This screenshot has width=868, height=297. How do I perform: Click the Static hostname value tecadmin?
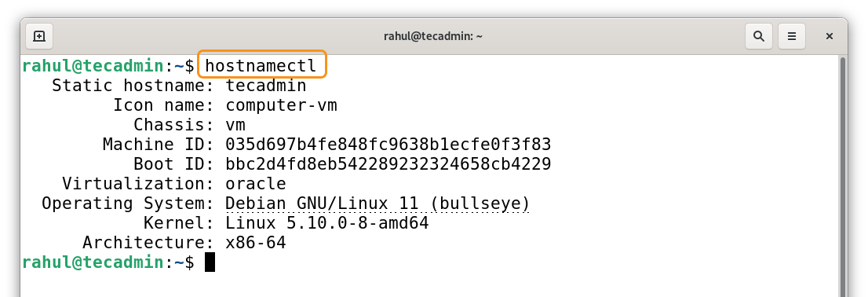tap(266, 86)
